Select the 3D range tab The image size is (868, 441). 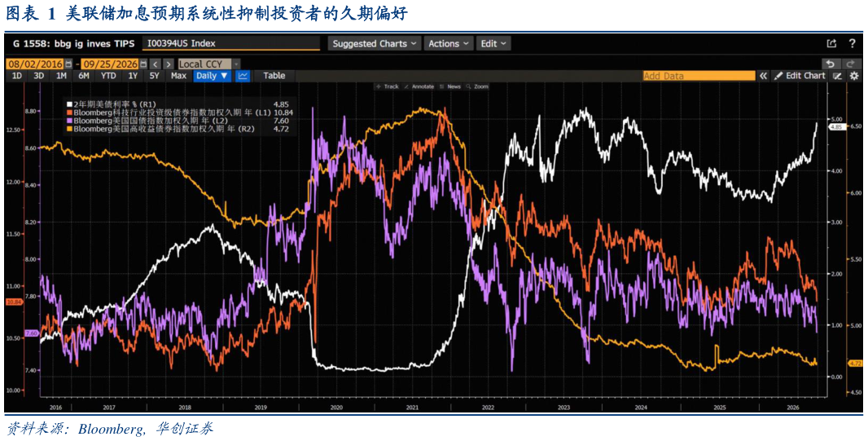coord(39,76)
